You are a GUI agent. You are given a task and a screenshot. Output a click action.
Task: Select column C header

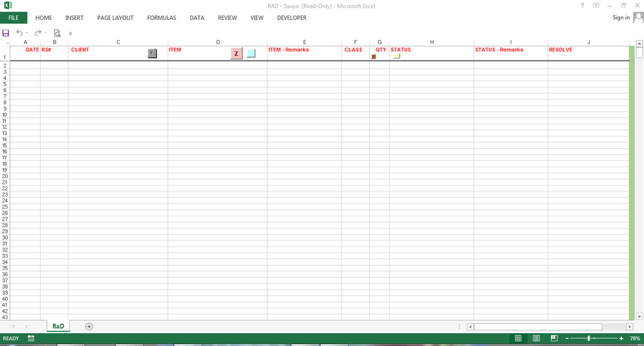(118, 43)
